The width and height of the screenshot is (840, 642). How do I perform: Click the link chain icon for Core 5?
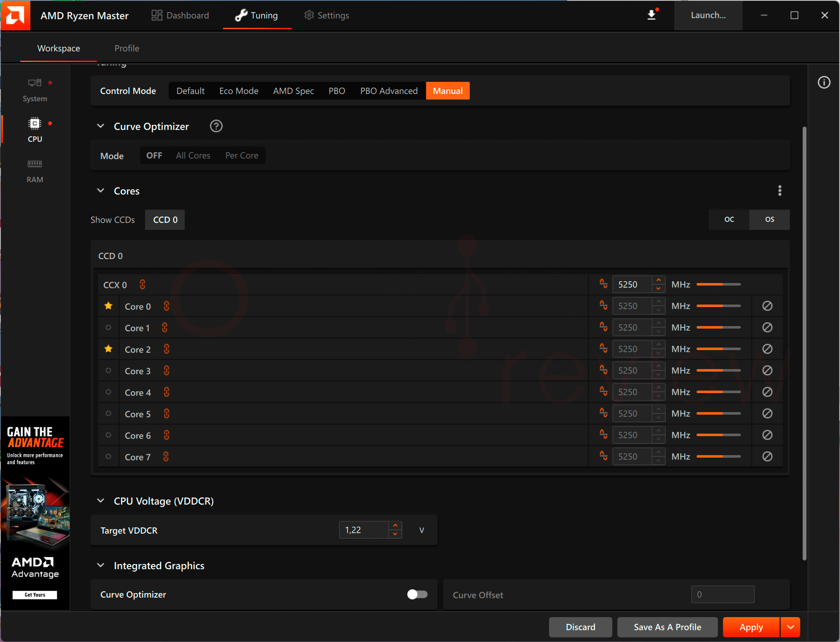[x=167, y=414]
